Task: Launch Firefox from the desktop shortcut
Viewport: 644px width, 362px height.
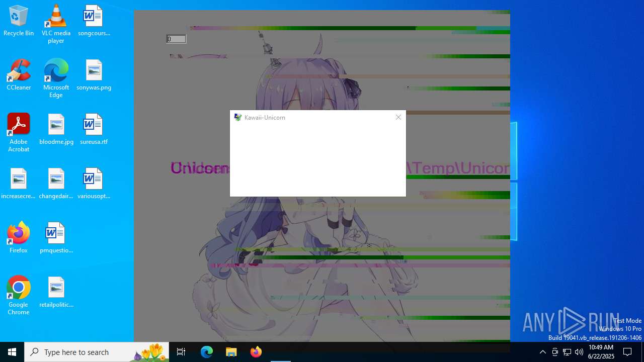Action: click(x=19, y=238)
